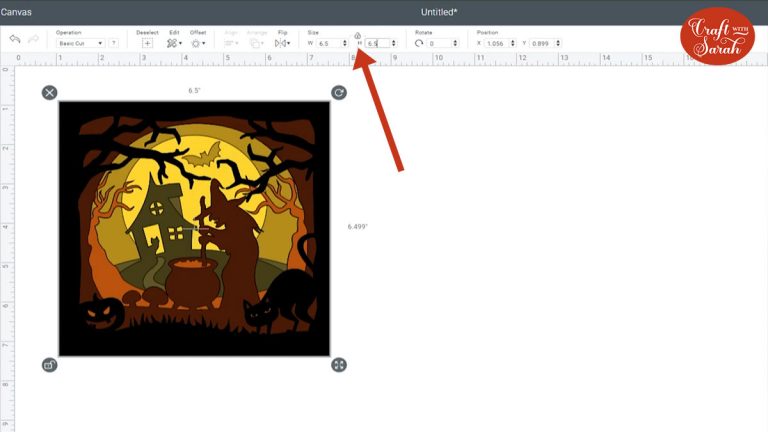The image size is (768, 432).
Task: Expand the Edit dropdown menu
Action: click(x=173, y=44)
